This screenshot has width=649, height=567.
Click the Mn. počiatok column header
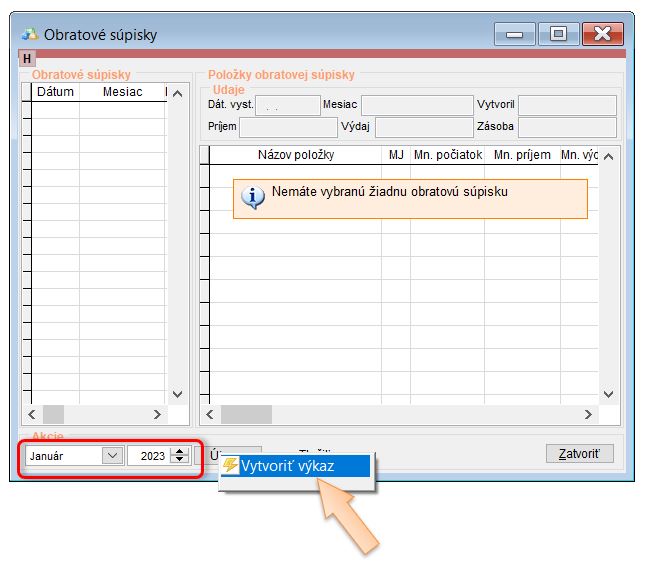click(x=447, y=155)
